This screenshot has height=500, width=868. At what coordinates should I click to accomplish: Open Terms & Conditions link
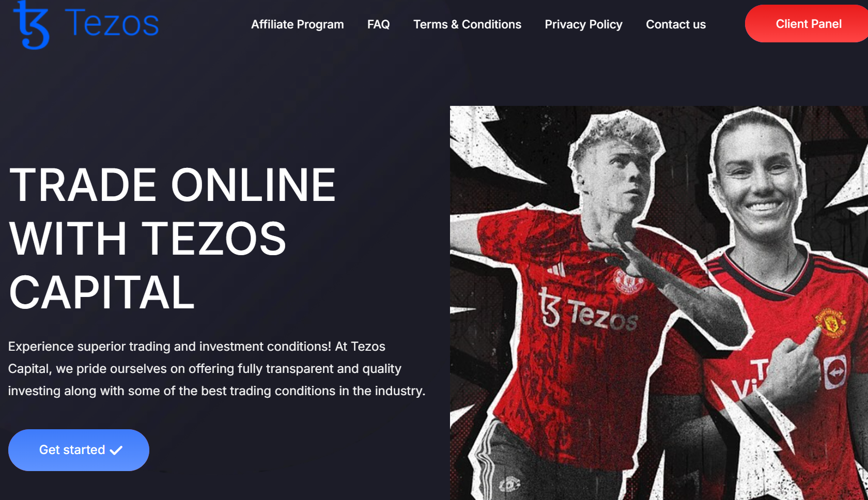(467, 24)
